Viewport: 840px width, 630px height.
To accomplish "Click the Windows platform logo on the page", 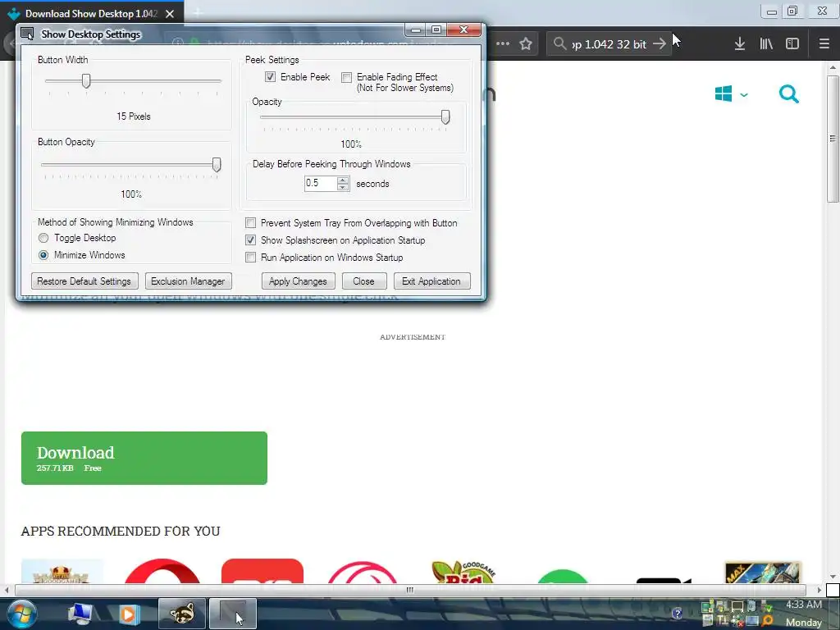I will 724,94.
